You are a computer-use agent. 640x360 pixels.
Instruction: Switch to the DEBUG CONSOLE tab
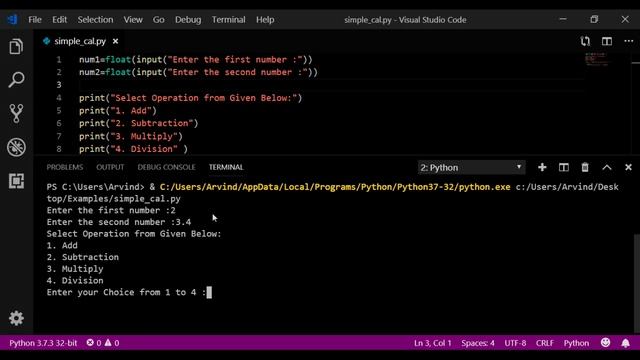click(166, 167)
